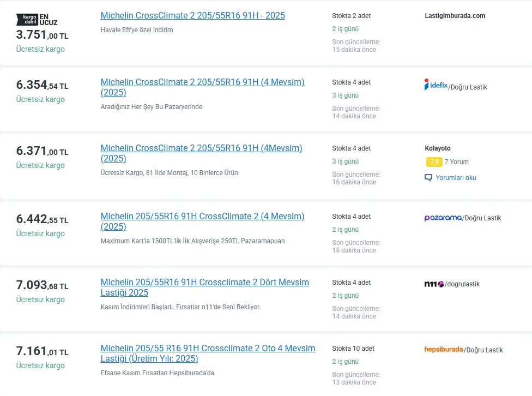Click '/Doğru Lastik' next to idefix logo
Screen dimensions: 532x396
pos(468,87)
